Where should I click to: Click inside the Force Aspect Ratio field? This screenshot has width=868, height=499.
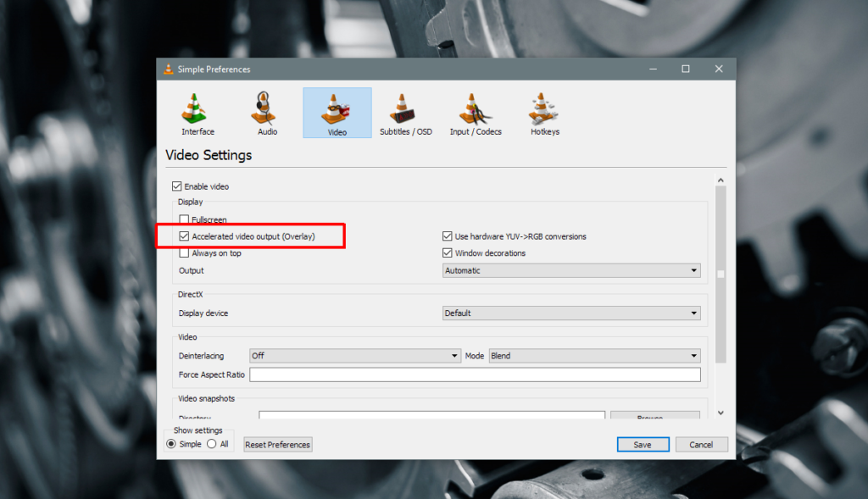[x=475, y=374]
